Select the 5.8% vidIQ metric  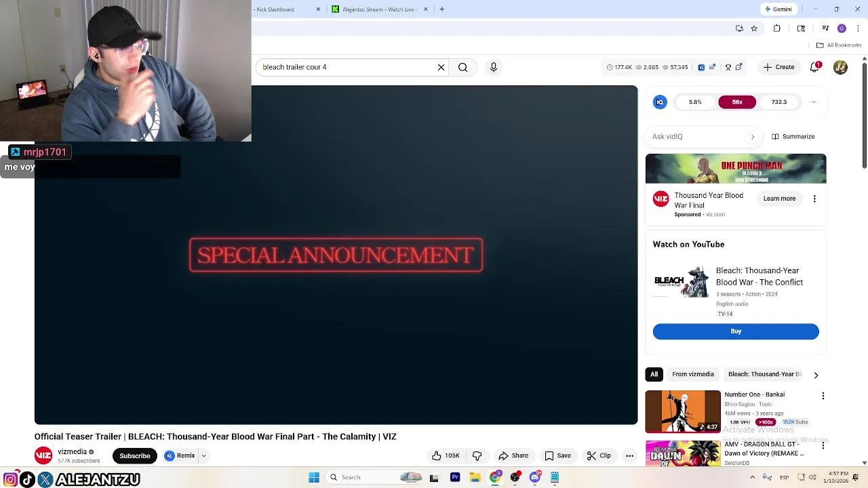pyautogui.click(x=695, y=102)
